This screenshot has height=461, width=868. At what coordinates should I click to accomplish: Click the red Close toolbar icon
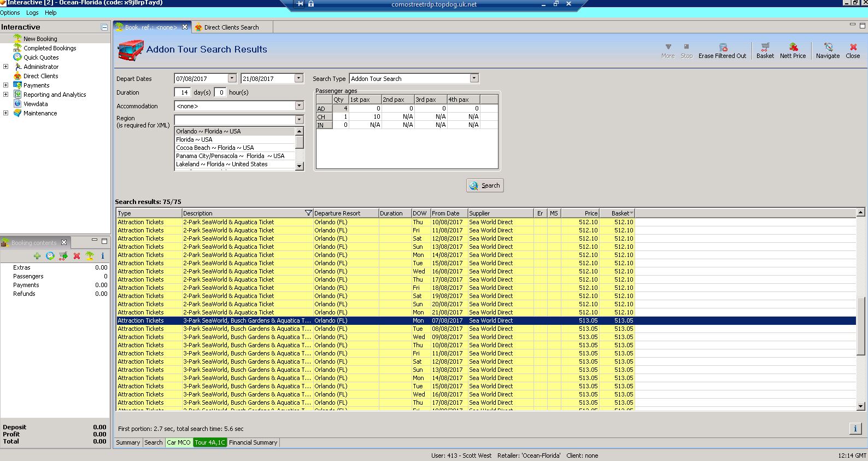pos(853,50)
